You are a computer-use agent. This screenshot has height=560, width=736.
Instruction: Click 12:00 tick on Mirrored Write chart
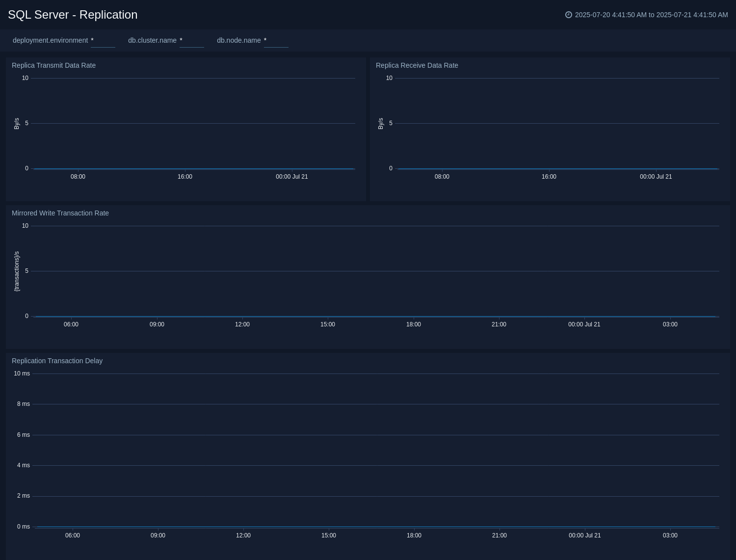point(242,324)
